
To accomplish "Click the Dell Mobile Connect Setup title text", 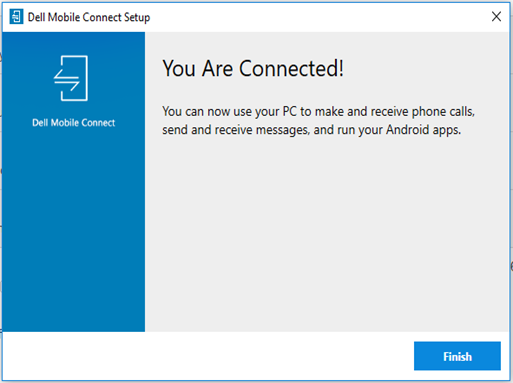I will coord(89,17).
